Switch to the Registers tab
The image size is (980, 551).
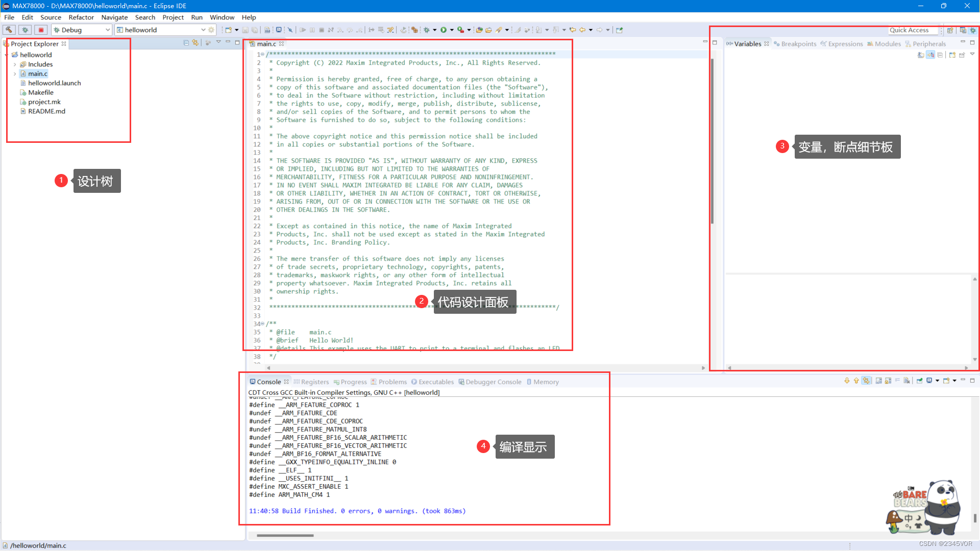pos(311,382)
